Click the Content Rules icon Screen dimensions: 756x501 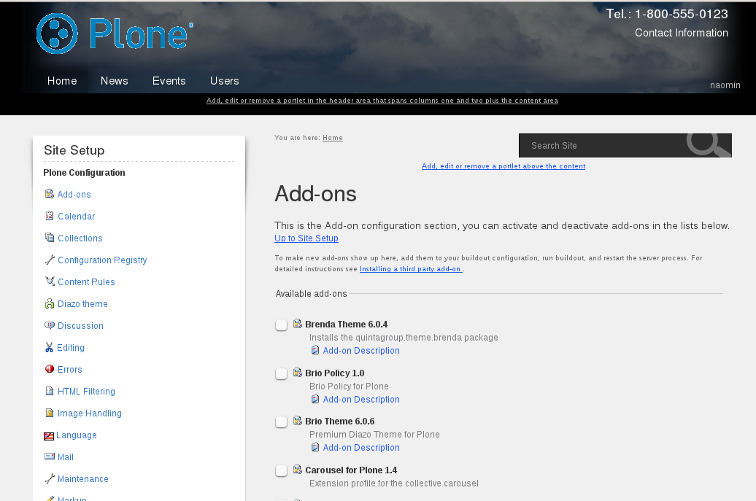click(49, 281)
